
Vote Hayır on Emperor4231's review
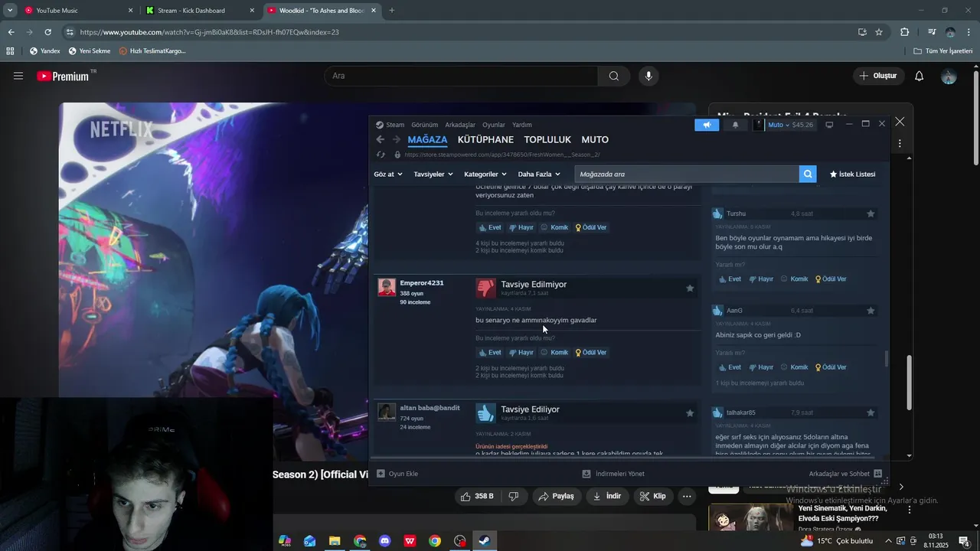(x=521, y=353)
